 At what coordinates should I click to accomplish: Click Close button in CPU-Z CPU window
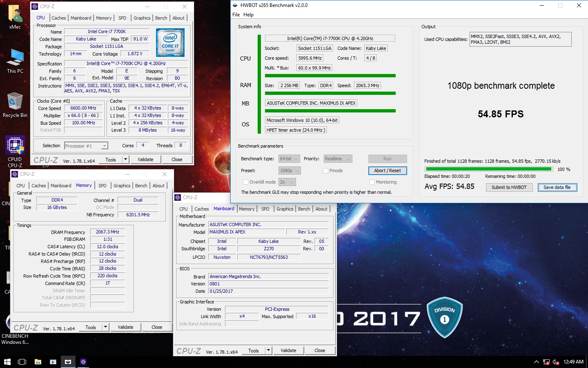point(177,159)
